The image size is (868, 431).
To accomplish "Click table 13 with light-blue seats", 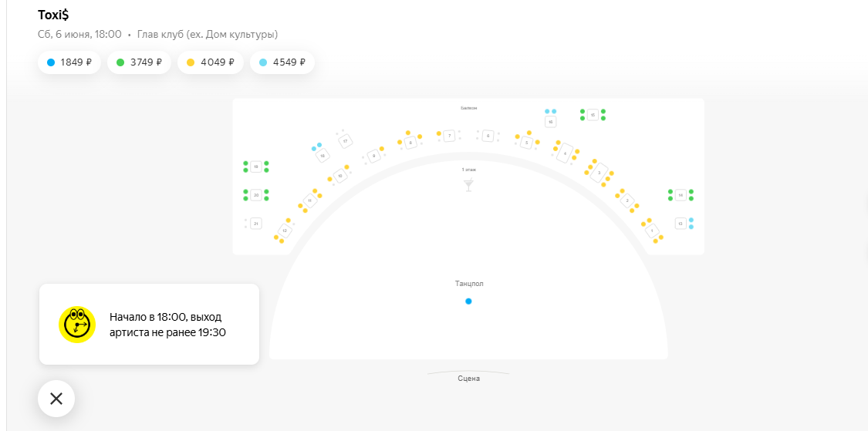I will click(681, 224).
